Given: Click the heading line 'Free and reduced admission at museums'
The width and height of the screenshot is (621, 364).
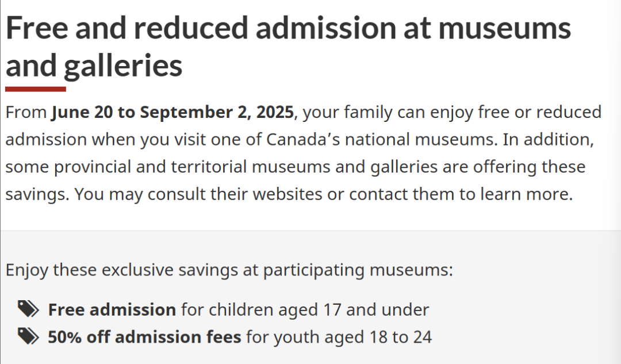Looking at the screenshot, I should [x=288, y=29].
